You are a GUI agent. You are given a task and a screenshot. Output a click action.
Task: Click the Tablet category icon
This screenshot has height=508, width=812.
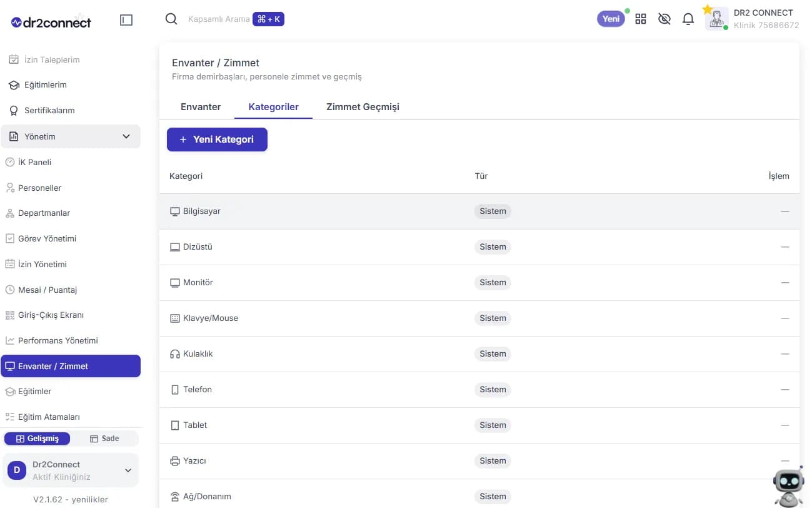pyautogui.click(x=175, y=425)
